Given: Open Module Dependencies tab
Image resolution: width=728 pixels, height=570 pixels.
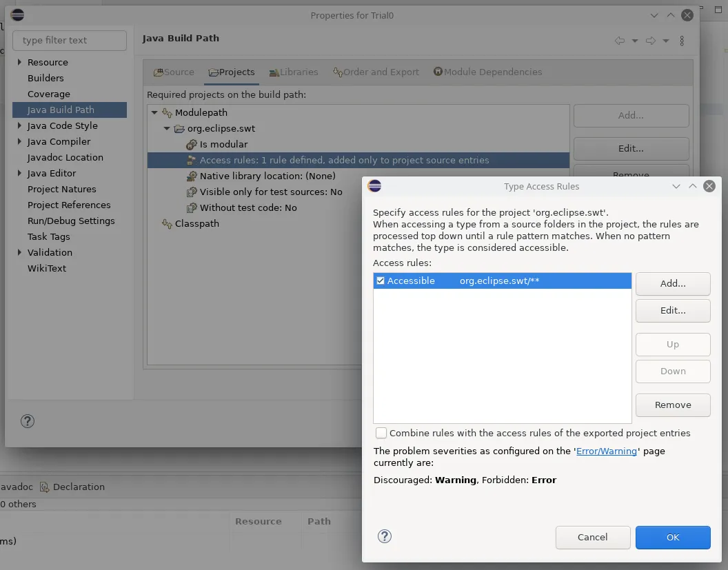Looking at the screenshot, I should (487, 72).
